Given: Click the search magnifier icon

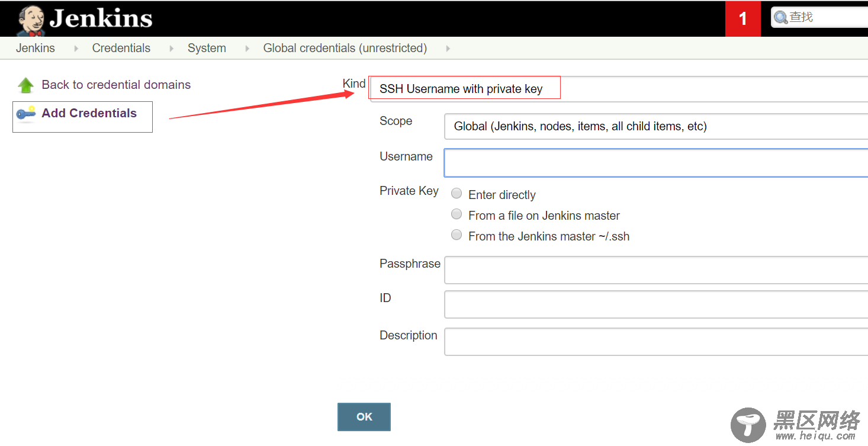Looking at the screenshot, I should tap(781, 18).
